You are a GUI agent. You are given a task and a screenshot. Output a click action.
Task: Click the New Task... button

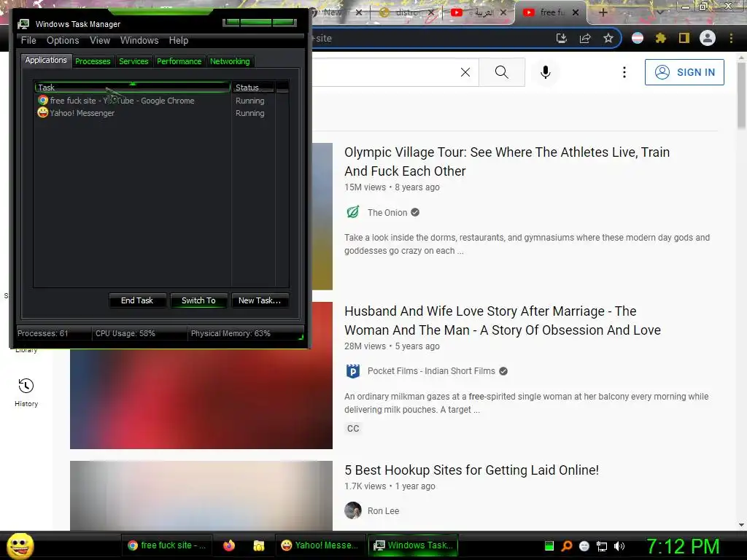[260, 300]
